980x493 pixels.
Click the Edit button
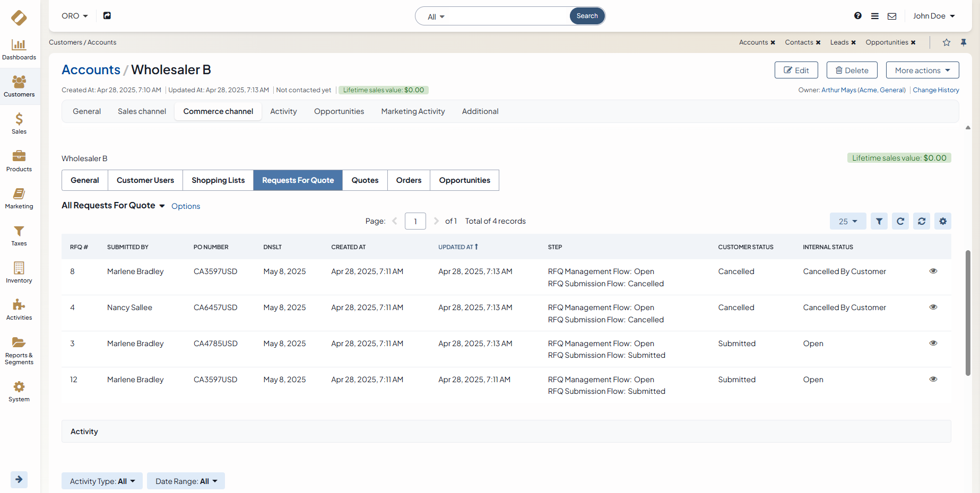[796, 71]
